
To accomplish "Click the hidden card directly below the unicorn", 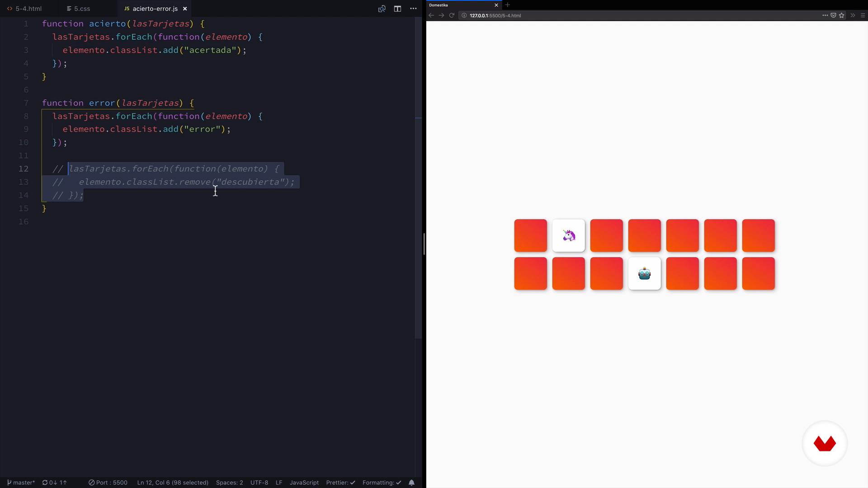I will pos(569,273).
